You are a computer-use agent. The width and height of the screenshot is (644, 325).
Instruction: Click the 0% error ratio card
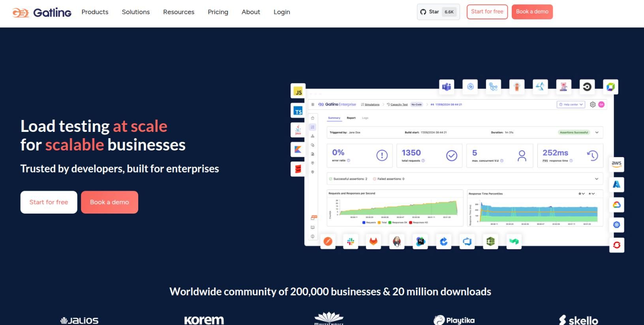click(x=360, y=156)
